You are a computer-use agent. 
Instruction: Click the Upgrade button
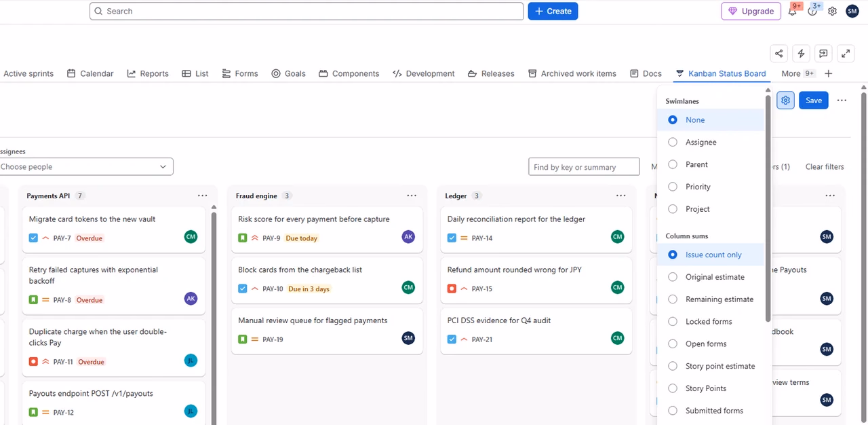751,11
